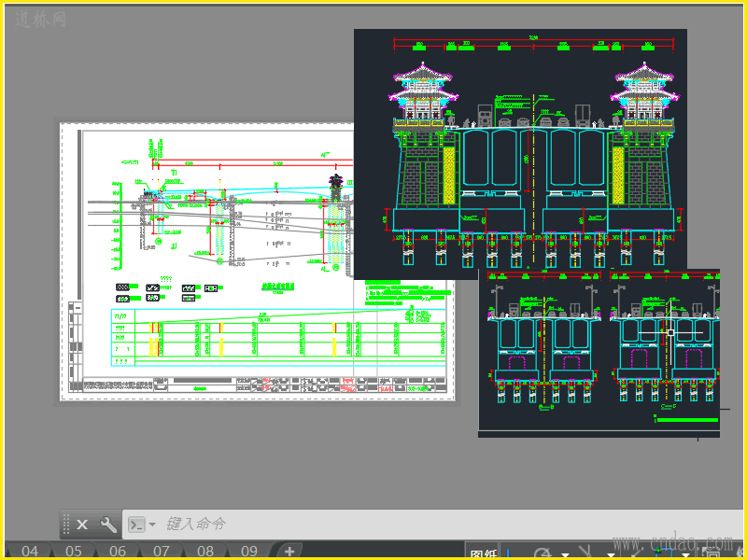Add a new layout with plus tab
This screenshot has height=560, width=747.
tap(289, 552)
